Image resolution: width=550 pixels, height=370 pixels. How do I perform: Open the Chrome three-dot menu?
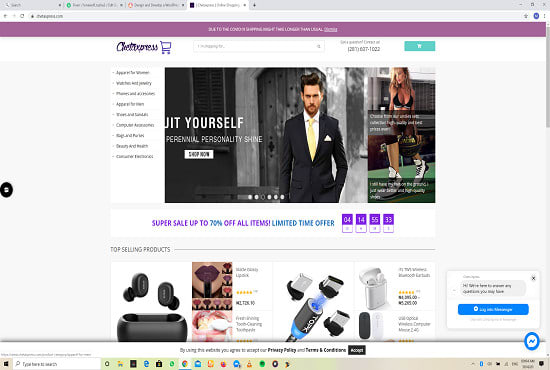(545, 16)
